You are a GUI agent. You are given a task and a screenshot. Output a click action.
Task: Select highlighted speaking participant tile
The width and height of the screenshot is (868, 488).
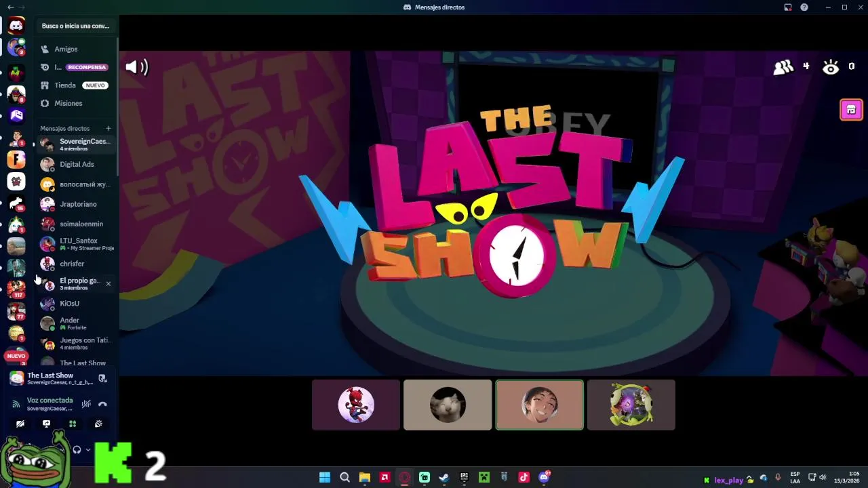click(x=540, y=405)
